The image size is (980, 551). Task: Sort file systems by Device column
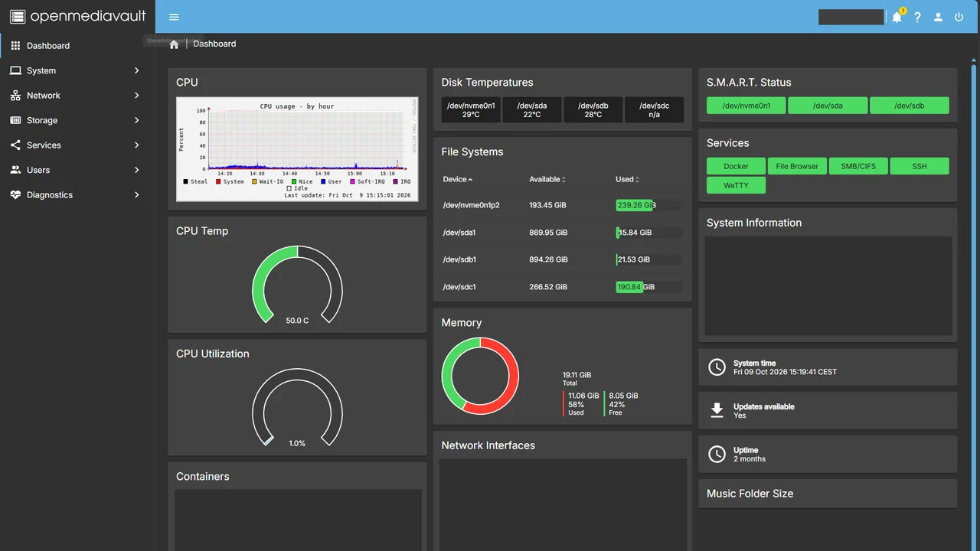pos(458,179)
